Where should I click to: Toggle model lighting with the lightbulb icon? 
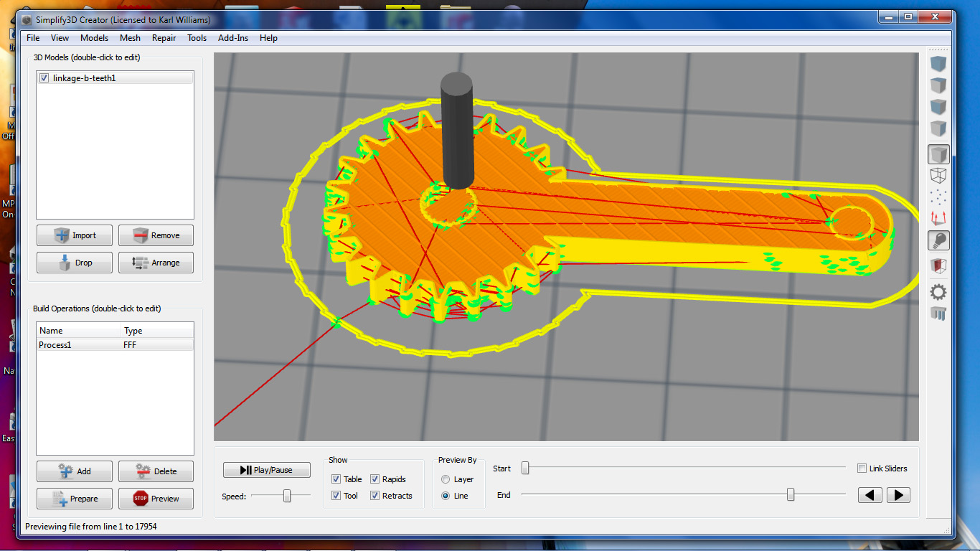[x=938, y=240]
